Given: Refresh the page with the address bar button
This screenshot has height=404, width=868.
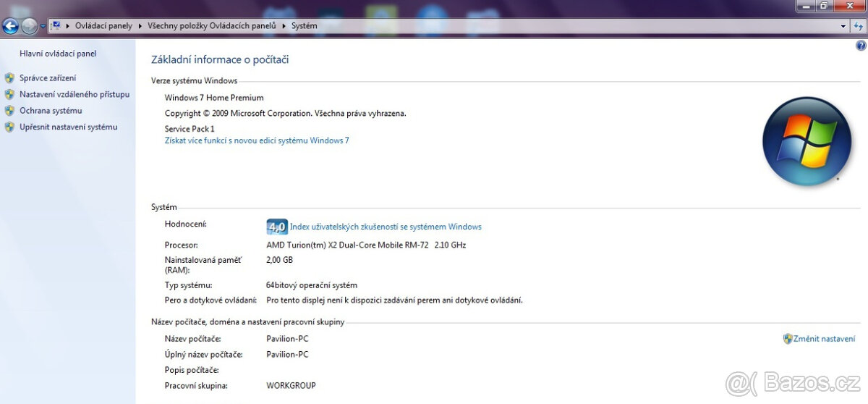Looking at the screenshot, I should click(x=859, y=26).
